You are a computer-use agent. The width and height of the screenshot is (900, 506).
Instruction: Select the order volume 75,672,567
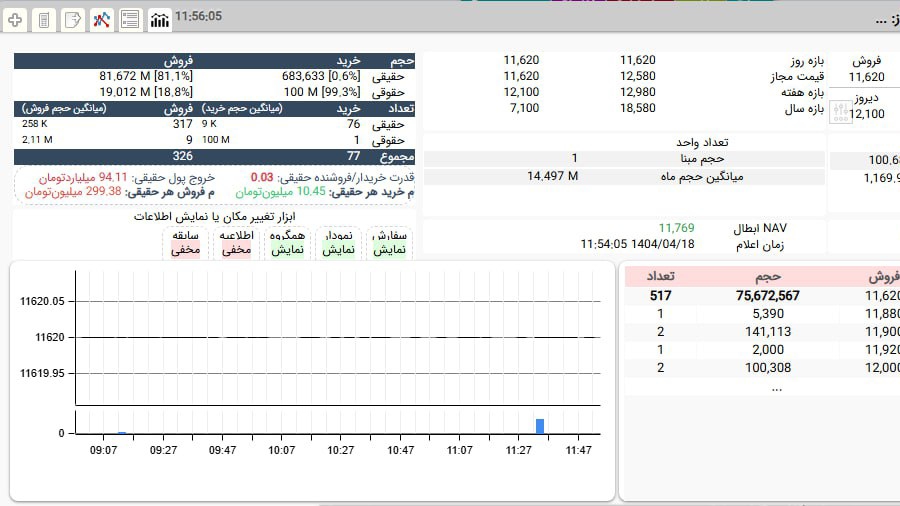(768, 295)
